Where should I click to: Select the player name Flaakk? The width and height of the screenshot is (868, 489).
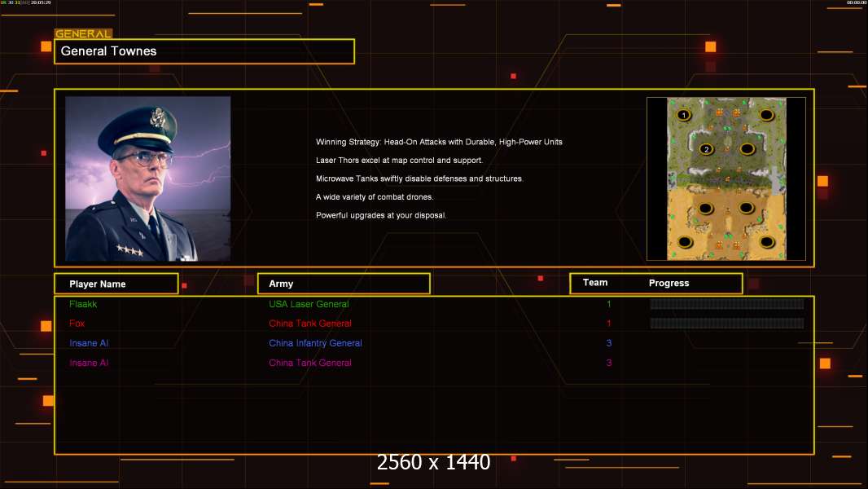click(x=83, y=304)
